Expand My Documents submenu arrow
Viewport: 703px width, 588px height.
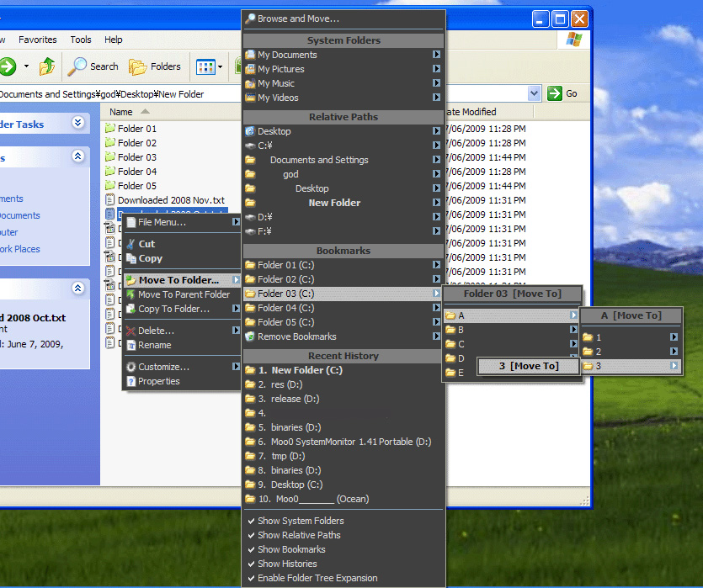(x=436, y=55)
